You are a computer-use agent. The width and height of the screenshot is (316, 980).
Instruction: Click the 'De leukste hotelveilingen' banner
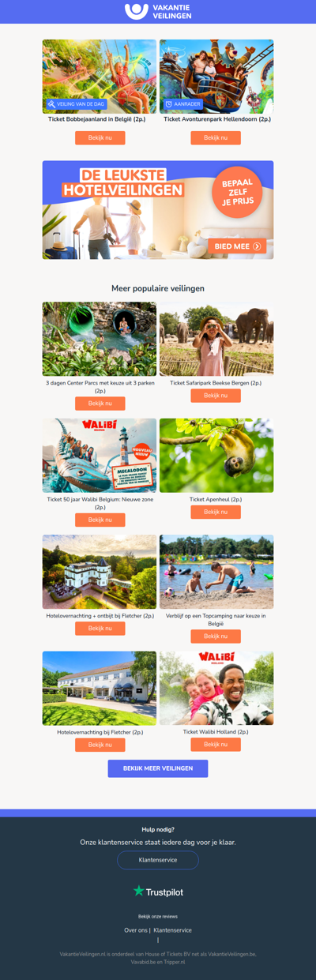coord(158,210)
